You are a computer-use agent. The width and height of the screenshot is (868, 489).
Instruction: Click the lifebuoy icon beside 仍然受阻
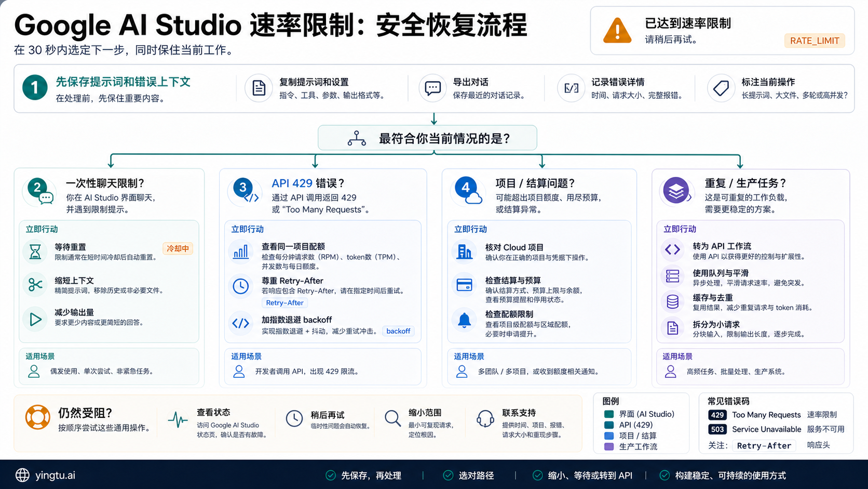tap(38, 417)
